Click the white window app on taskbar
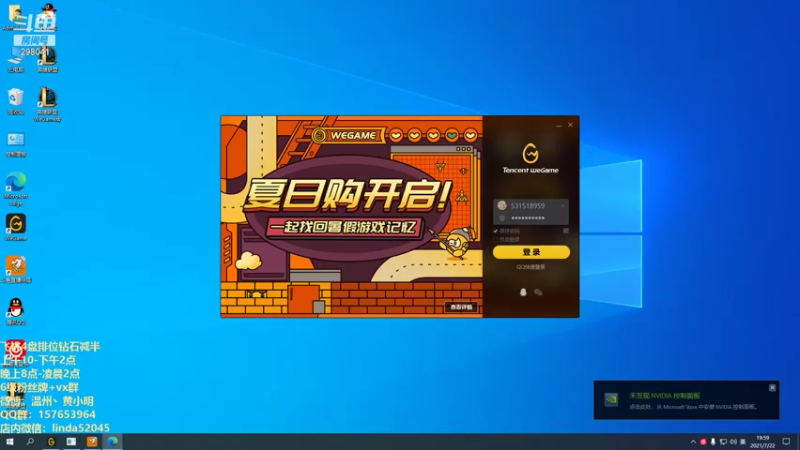800x450 pixels. click(x=71, y=442)
